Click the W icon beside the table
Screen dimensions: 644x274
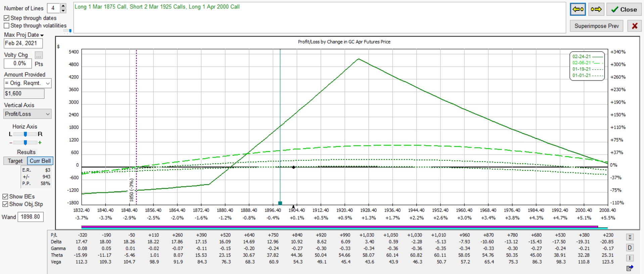point(630,237)
